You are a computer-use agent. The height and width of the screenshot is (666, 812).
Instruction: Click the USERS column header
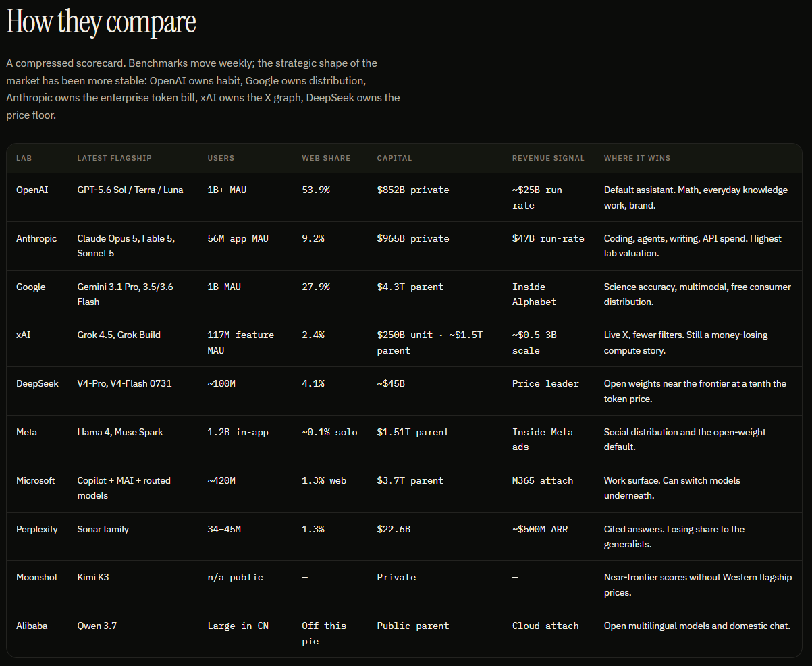(x=221, y=158)
